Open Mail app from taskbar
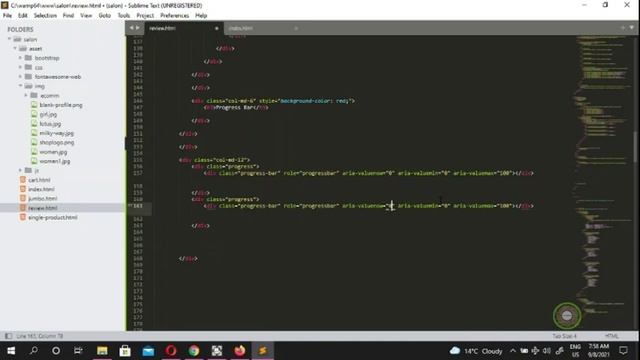The image size is (640, 360). (x=148, y=351)
